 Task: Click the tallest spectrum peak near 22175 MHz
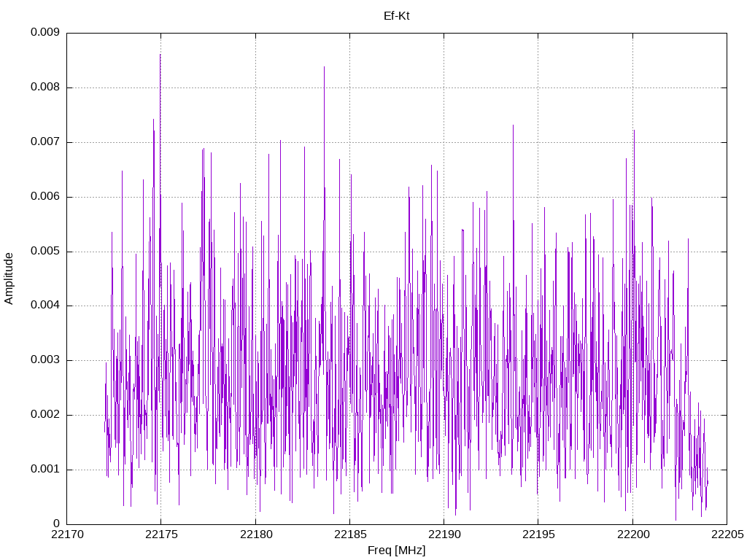coord(160,55)
